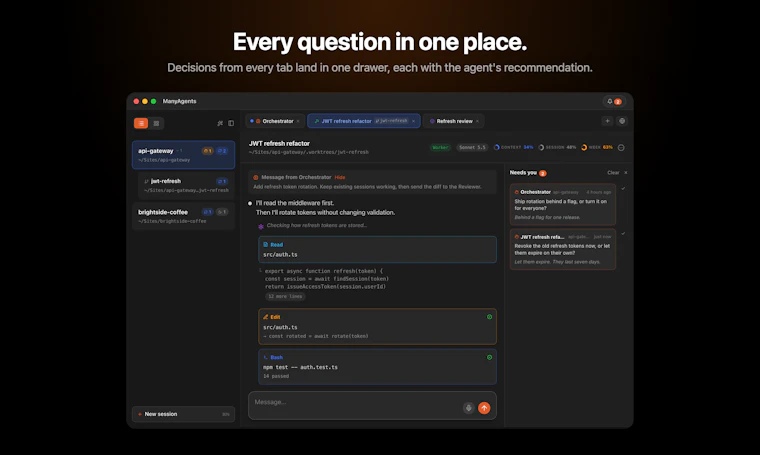This screenshot has height=455, width=760.
Task: Switch to grid view in sidebar
Action: click(x=156, y=123)
